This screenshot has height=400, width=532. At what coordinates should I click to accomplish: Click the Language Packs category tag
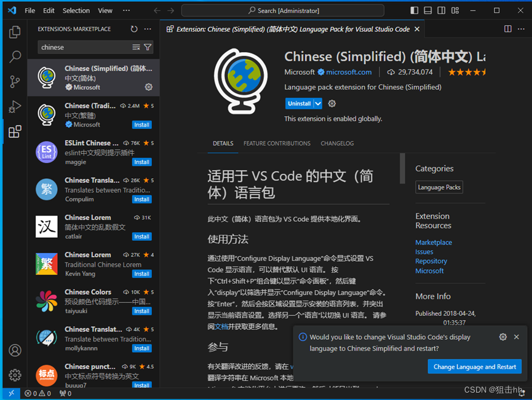click(439, 187)
